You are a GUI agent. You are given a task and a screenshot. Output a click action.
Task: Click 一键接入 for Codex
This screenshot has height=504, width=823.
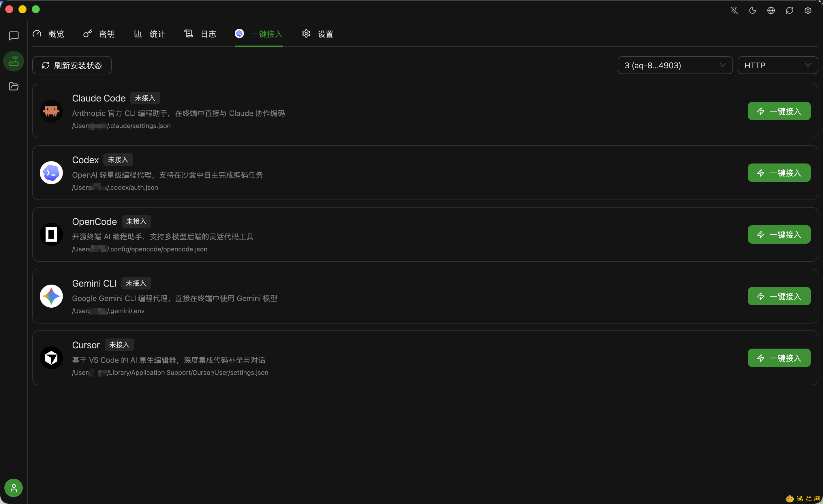point(779,173)
